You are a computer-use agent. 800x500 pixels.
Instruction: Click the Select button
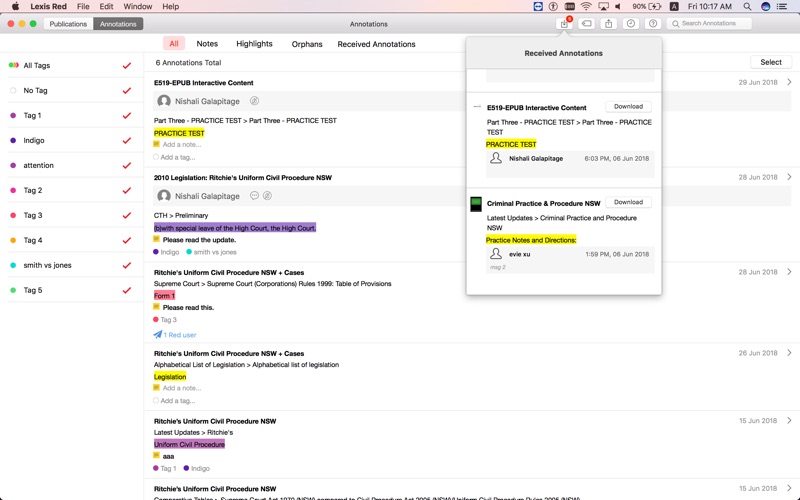(x=770, y=62)
